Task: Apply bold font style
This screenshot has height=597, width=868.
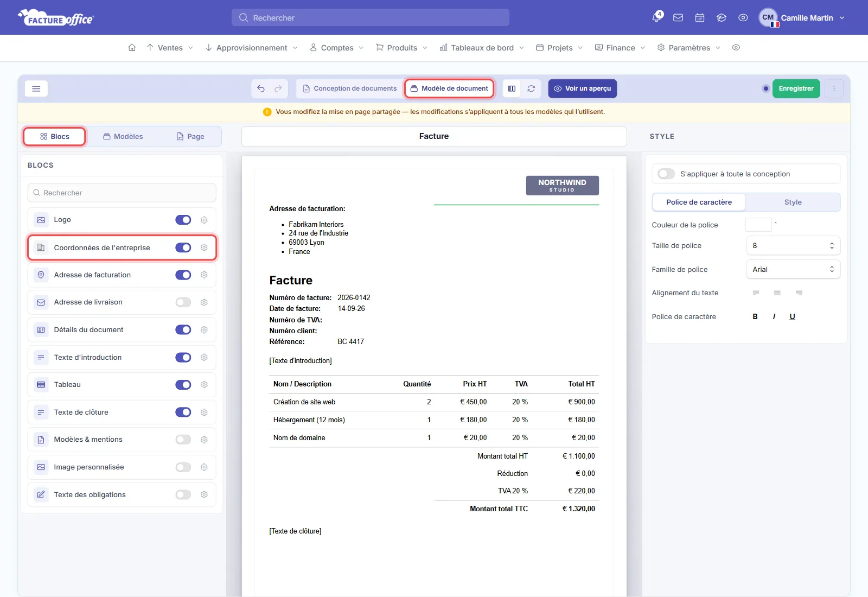Action: (755, 316)
